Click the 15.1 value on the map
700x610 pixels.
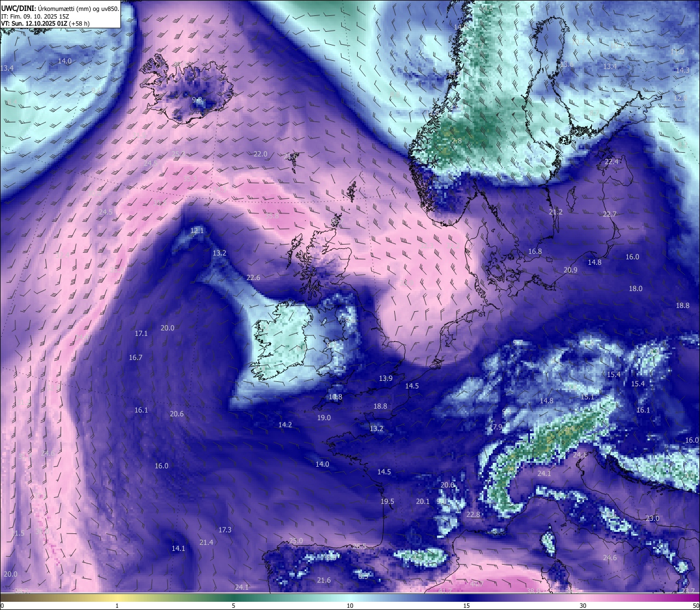[587, 397]
